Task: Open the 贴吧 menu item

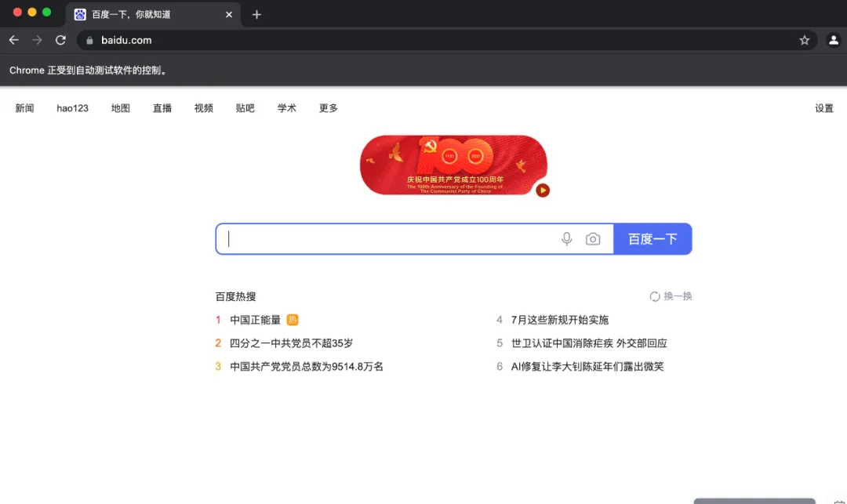Action: click(245, 108)
